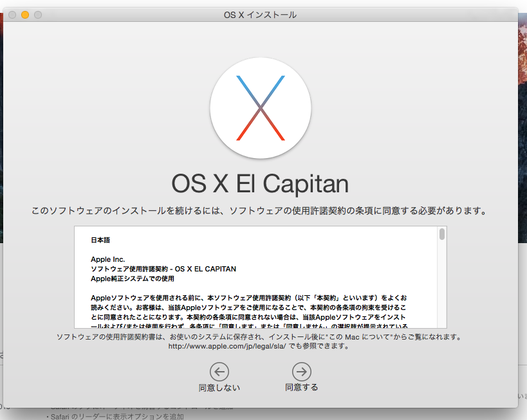Click the left-arrow disagree icon
Viewport: 527px width, 420px height.
[219, 372]
